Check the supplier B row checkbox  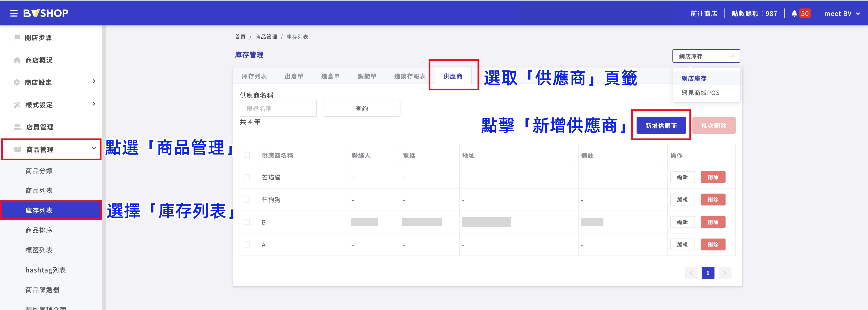coord(247,222)
